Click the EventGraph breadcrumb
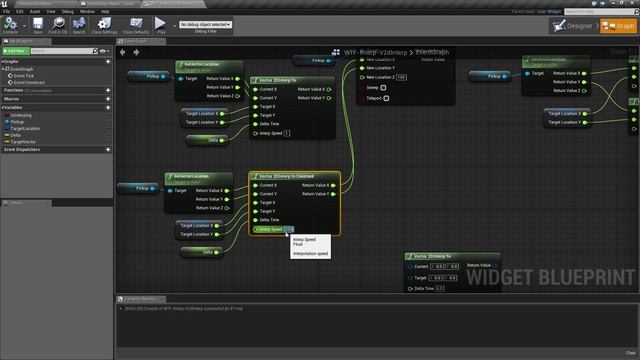The height and width of the screenshot is (360, 640). [432, 52]
